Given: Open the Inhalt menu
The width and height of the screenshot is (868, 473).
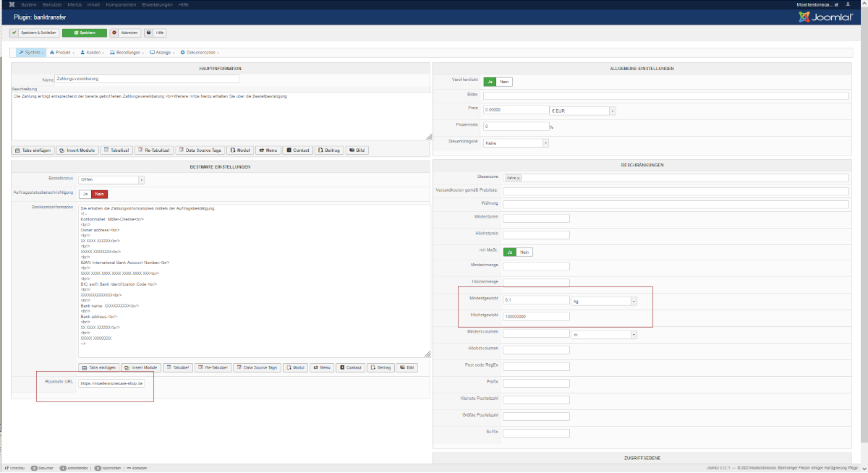Looking at the screenshot, I should (x=94, y=4).
